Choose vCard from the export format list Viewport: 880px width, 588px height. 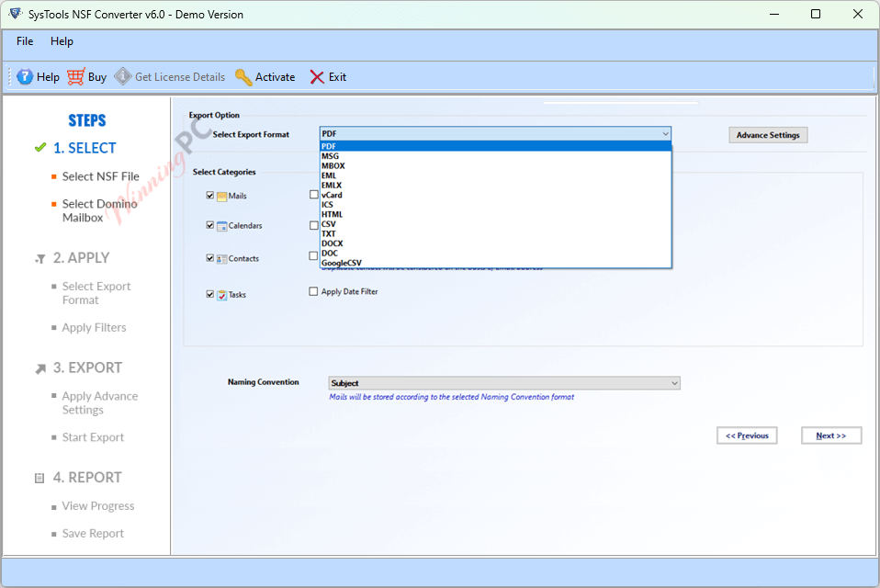pos(495,195)
